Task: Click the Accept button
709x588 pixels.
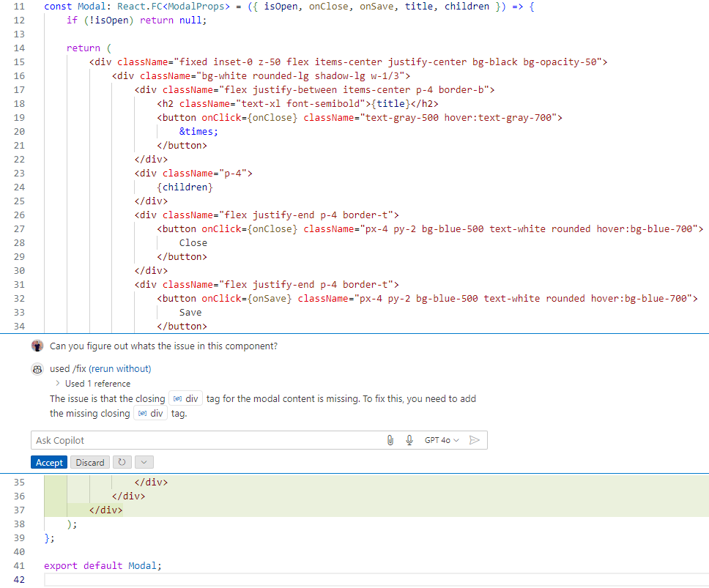Action: pyautogui.click(x=49, y=462)
